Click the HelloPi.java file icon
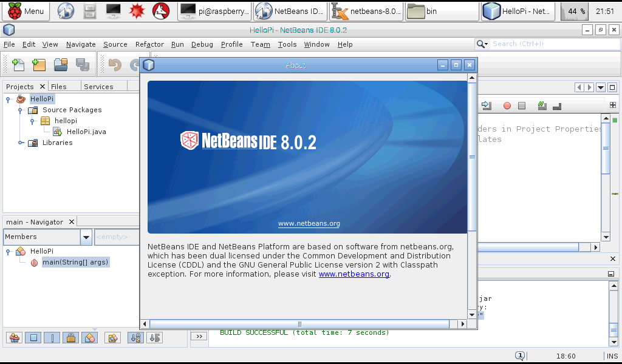 [x=58, y=132]
